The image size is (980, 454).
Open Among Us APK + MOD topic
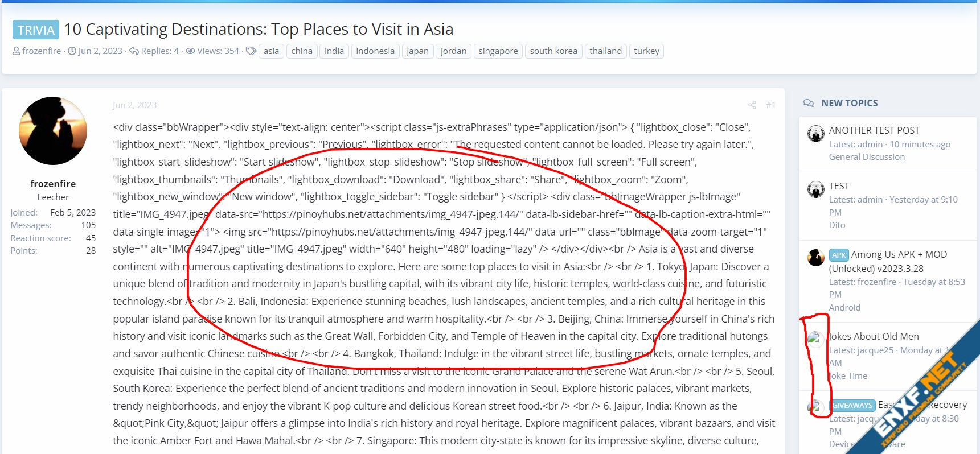pos(888,262)
